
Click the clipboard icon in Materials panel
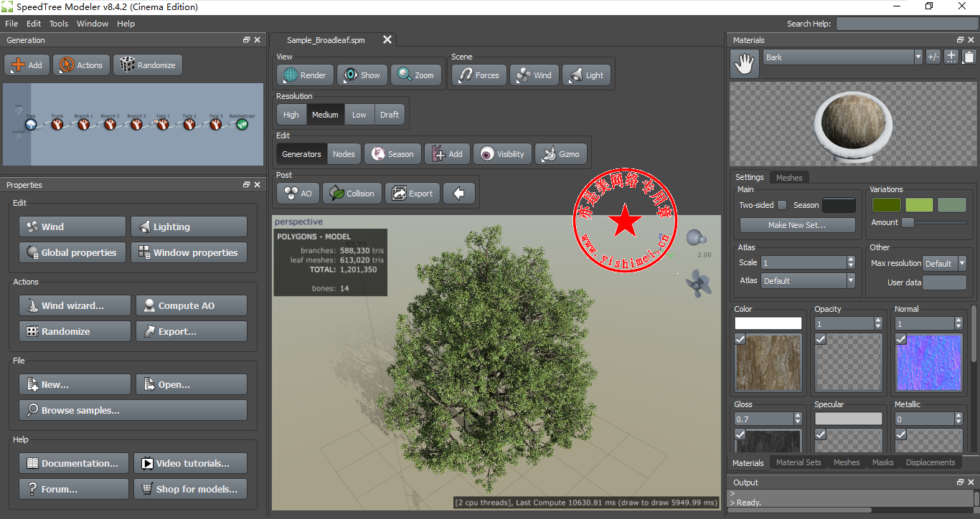tap(969, 57)
